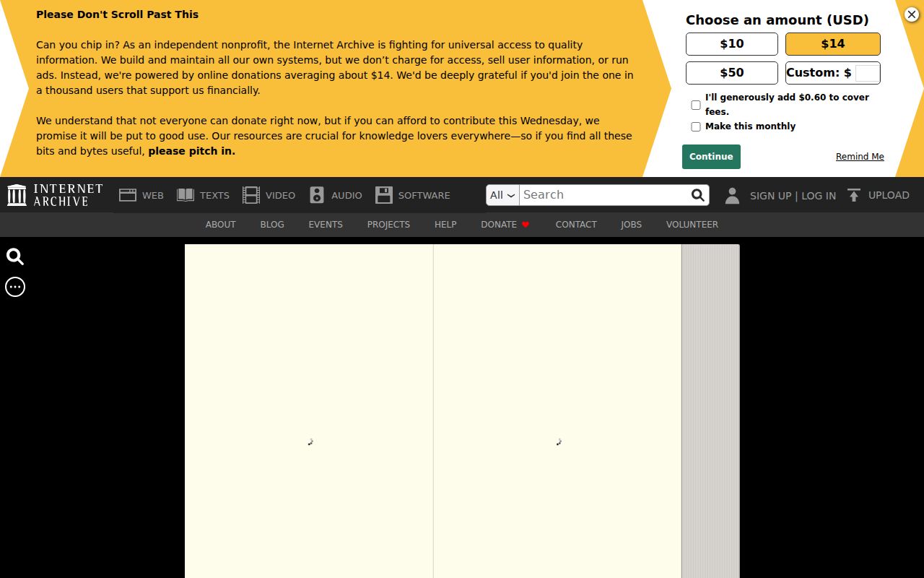Open the Software floppy disk icon

pos(384,195)
